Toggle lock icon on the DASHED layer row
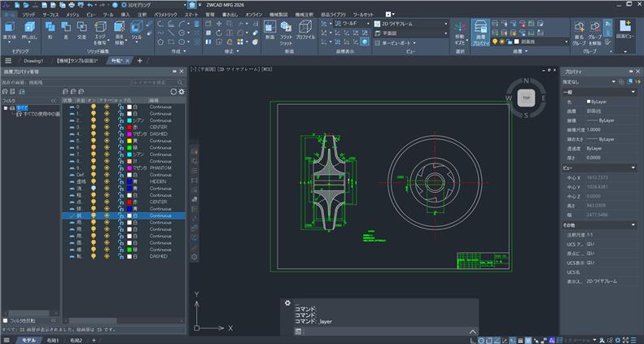The width and height of the screenshot is (644, 344). point(120,133)
